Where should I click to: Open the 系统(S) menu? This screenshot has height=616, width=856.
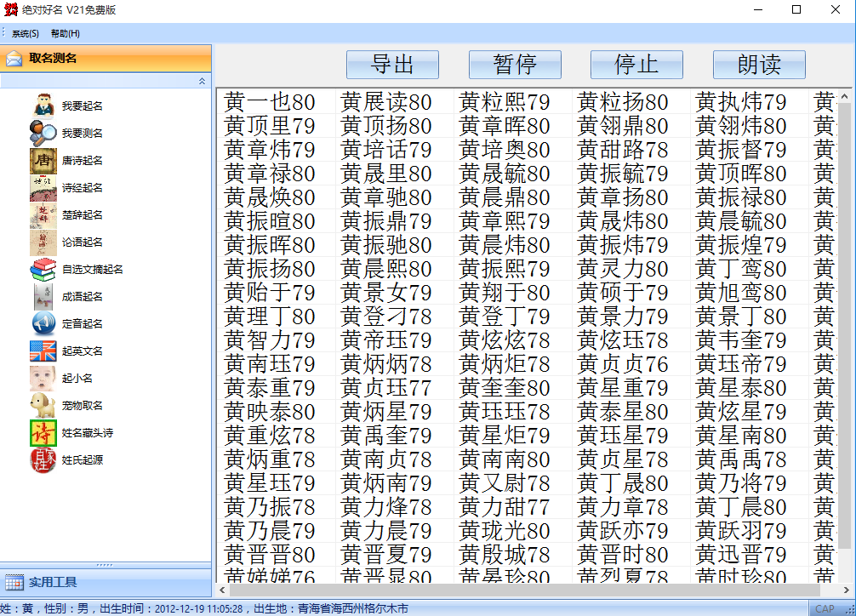(26, 34)
